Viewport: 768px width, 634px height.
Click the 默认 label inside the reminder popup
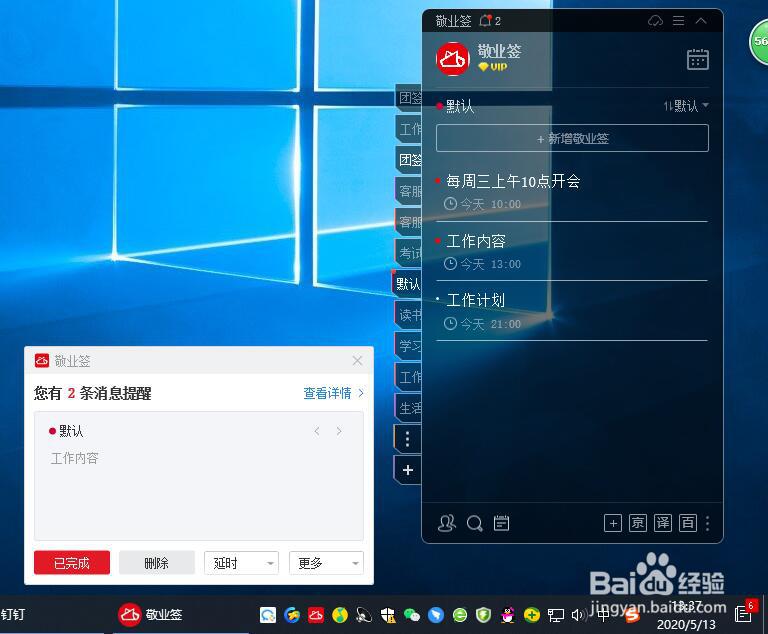click(71, 431)
